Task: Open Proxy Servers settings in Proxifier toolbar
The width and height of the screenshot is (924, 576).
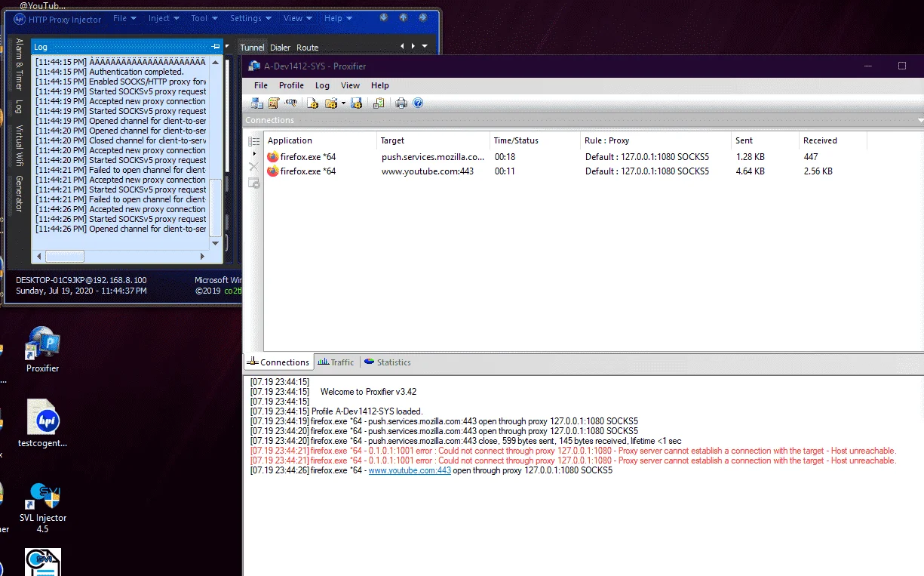Action: 257,103
